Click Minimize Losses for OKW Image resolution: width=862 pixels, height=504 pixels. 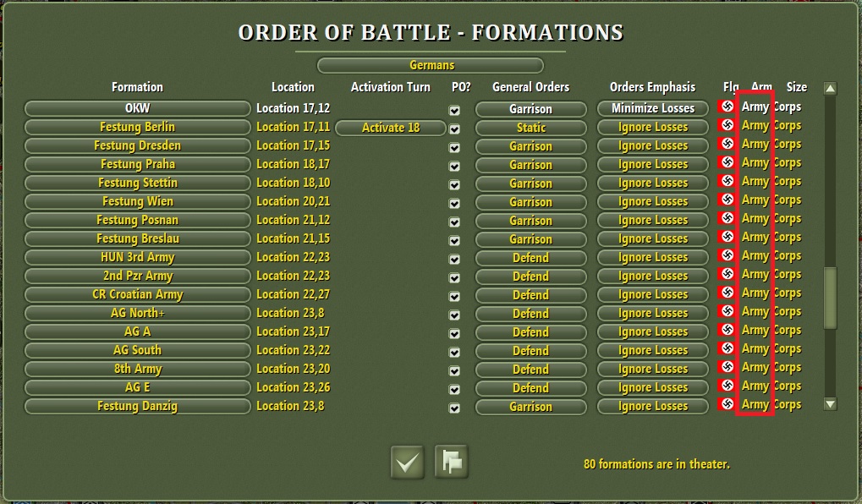point(651,109)
